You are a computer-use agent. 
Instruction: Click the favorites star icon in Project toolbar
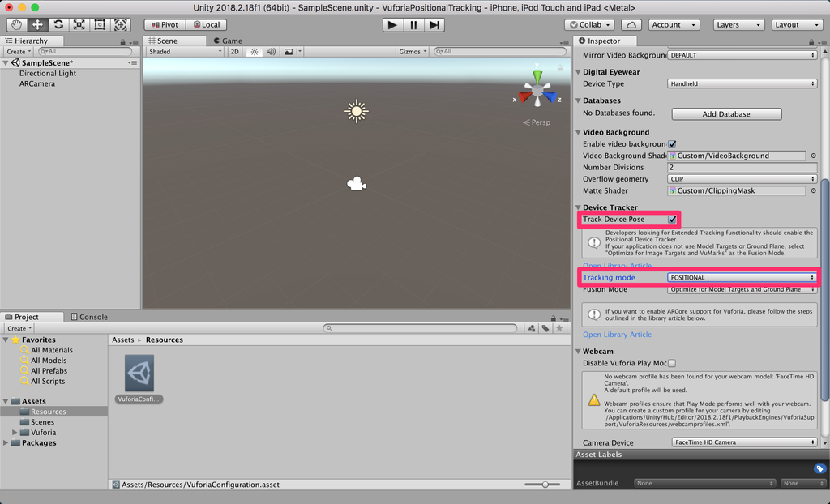pyautogui.click(x=559, y=328)
